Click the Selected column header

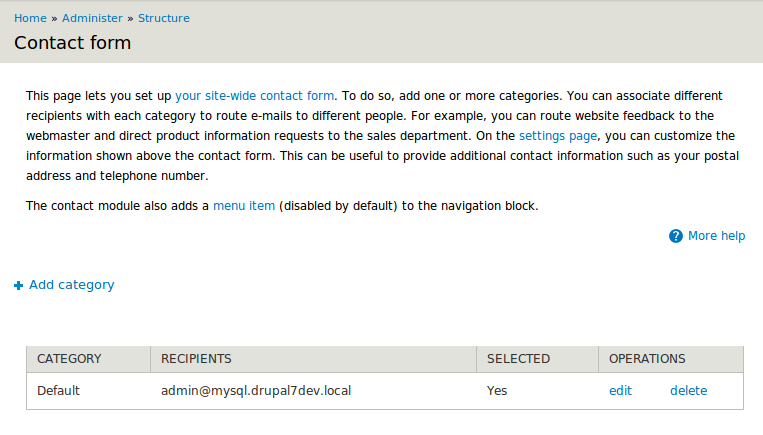tap(518, 359)
